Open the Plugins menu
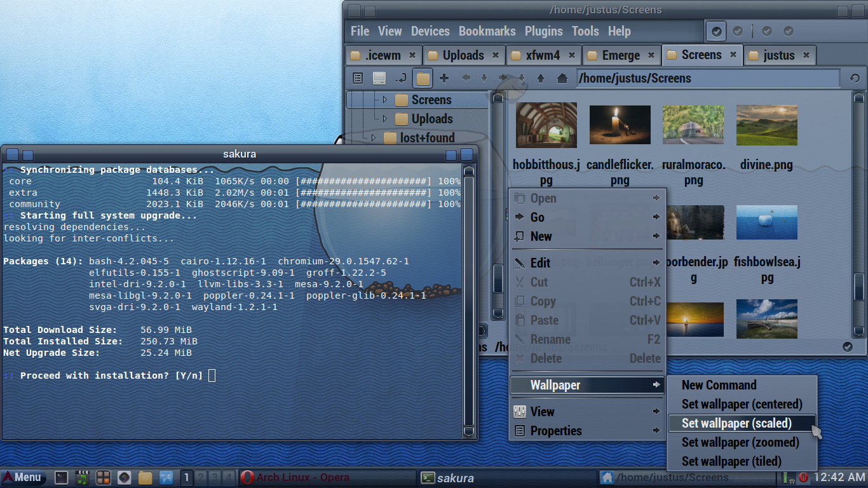This screenshot has height=488, width=868. (x=544, y=31)
